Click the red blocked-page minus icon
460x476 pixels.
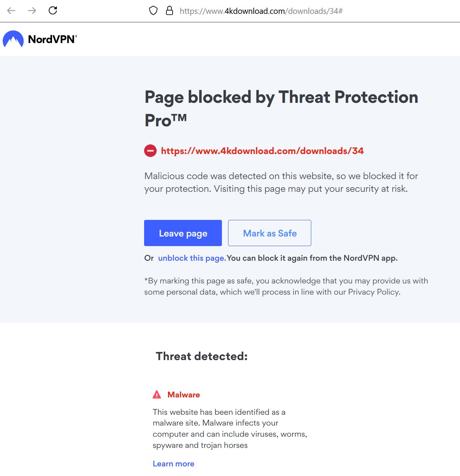[x=150, y=151]
